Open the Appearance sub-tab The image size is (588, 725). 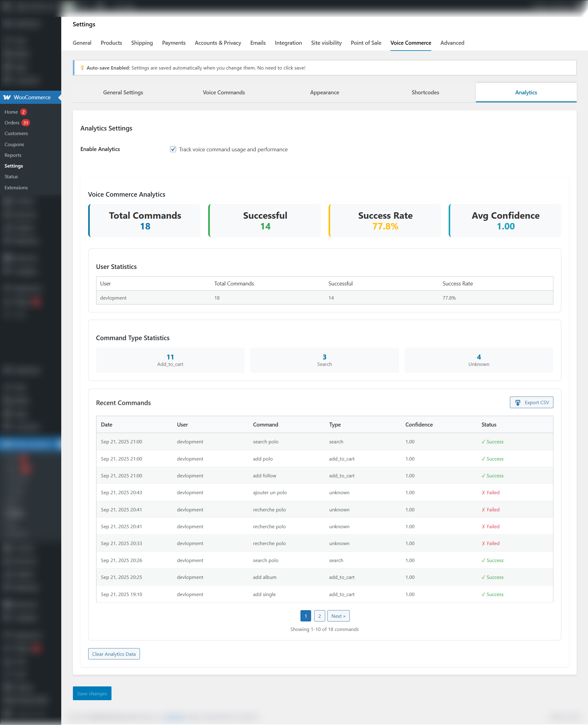point(324,93)
